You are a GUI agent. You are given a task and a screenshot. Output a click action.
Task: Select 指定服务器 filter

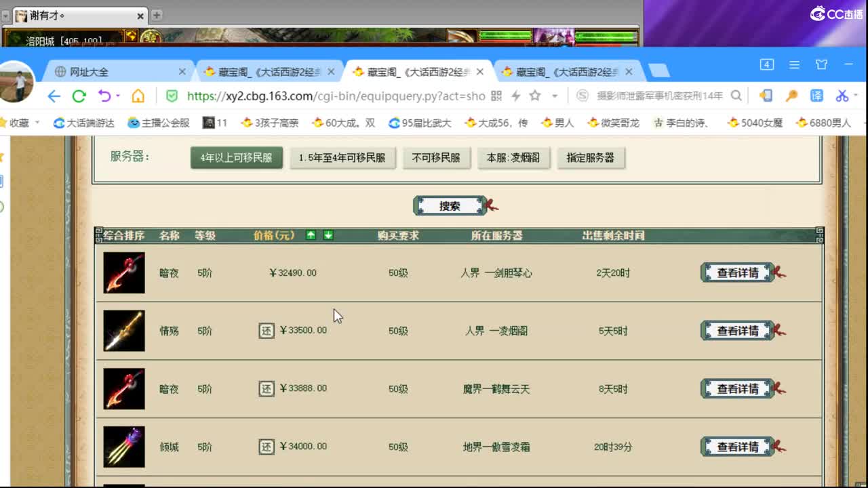(x=591, y=158)
